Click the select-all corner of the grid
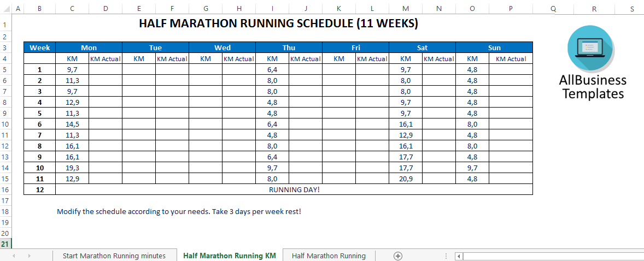The width and height of the screenshot is (644, 261). [5, 9]
